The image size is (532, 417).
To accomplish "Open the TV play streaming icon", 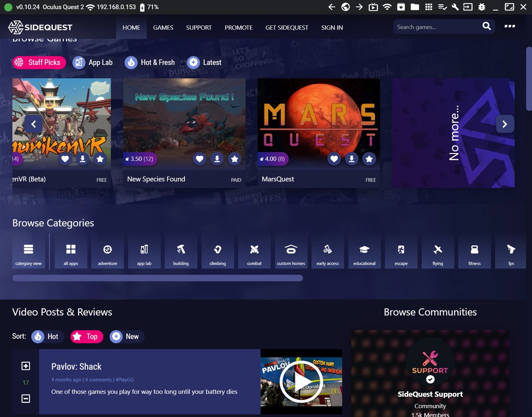I will pos(373,7).
